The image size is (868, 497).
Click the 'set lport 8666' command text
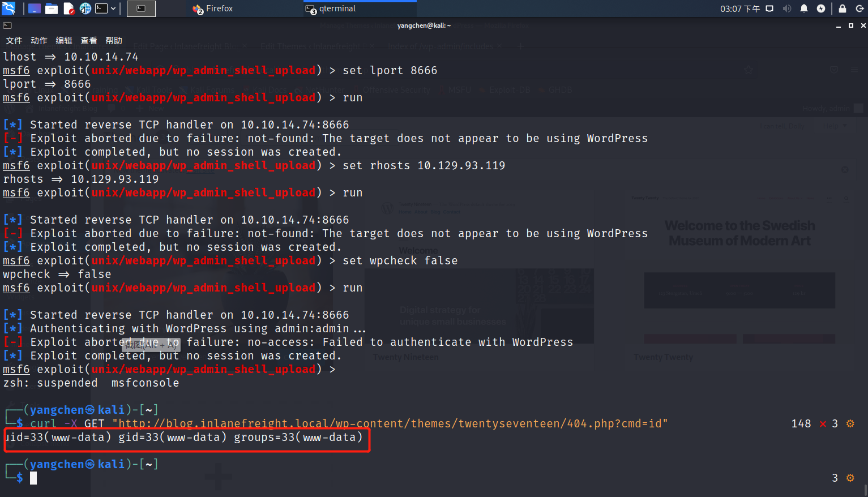point(390,70)
